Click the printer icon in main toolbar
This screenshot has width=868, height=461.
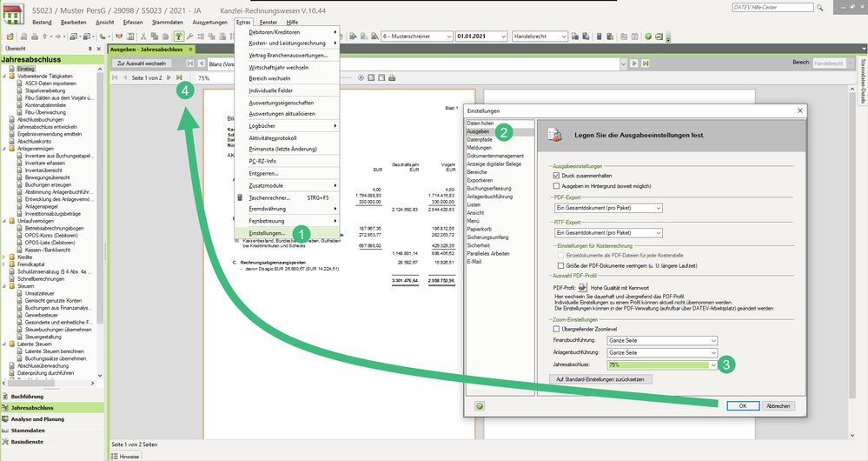click(x=35, y=37)
